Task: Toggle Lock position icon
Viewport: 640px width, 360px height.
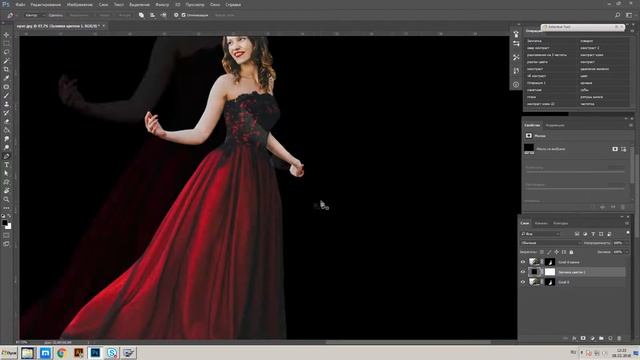Action: (556, 252)
